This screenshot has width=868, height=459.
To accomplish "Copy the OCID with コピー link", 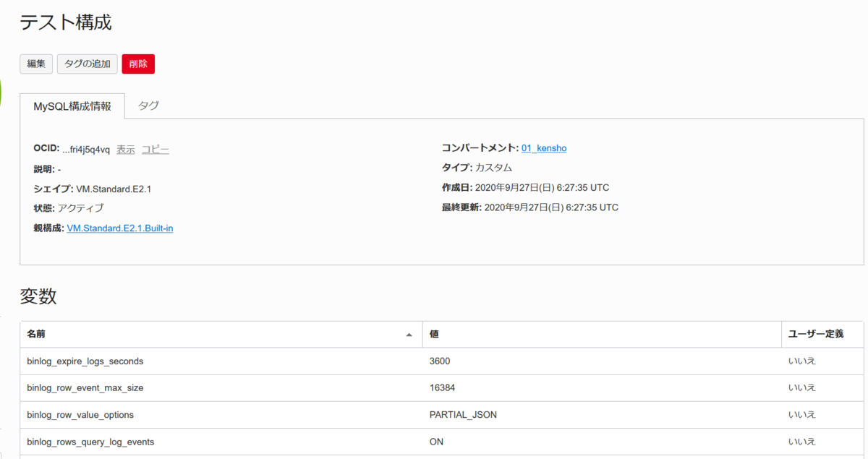I will (155, 150).
